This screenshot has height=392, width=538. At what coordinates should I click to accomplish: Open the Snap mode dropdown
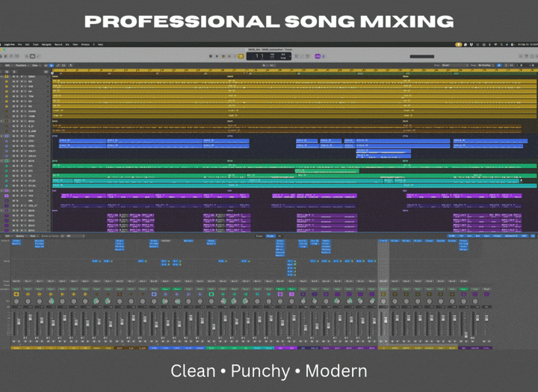pos(455,65)
